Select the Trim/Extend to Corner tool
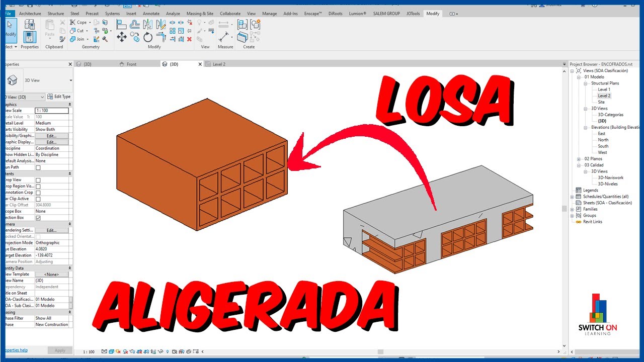The height and width of the screenshot is (362, 644). (x=162, y=37)
